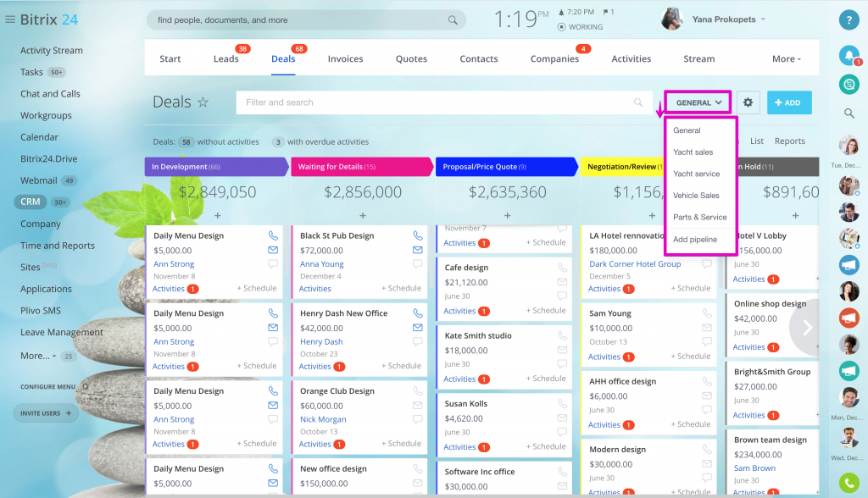
Task: Add a deal in the Proposal/Price Quote column
Action: click(x=507, y=215)
